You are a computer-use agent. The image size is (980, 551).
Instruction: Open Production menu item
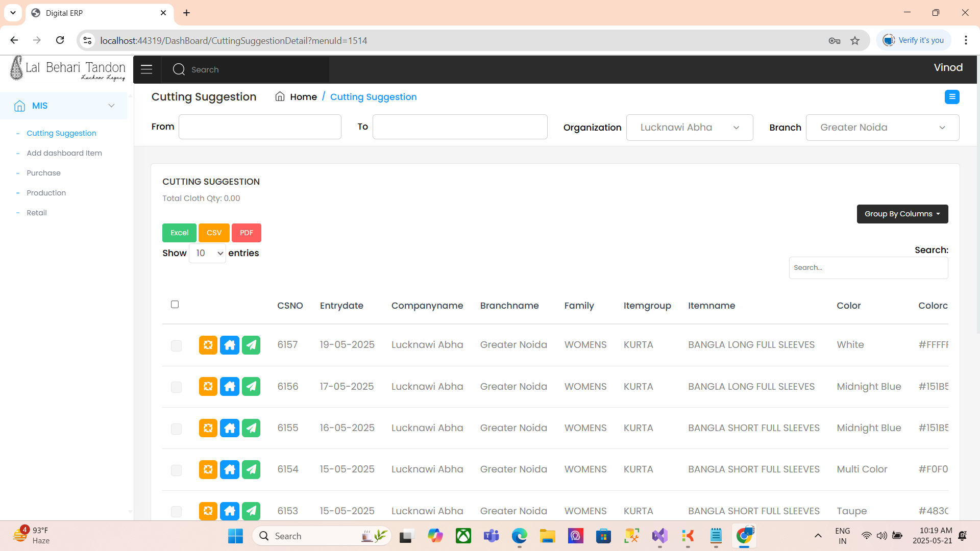[x=46, y=193]
